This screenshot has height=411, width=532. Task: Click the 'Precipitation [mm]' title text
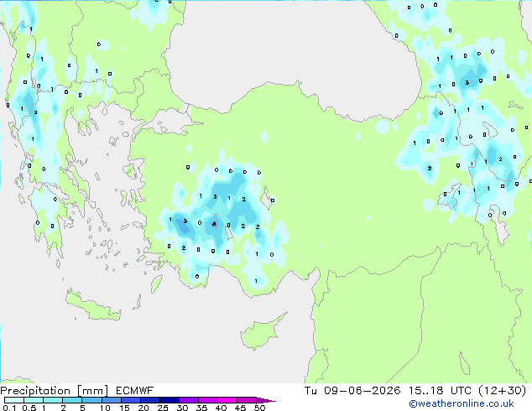[x=55, y=391]
